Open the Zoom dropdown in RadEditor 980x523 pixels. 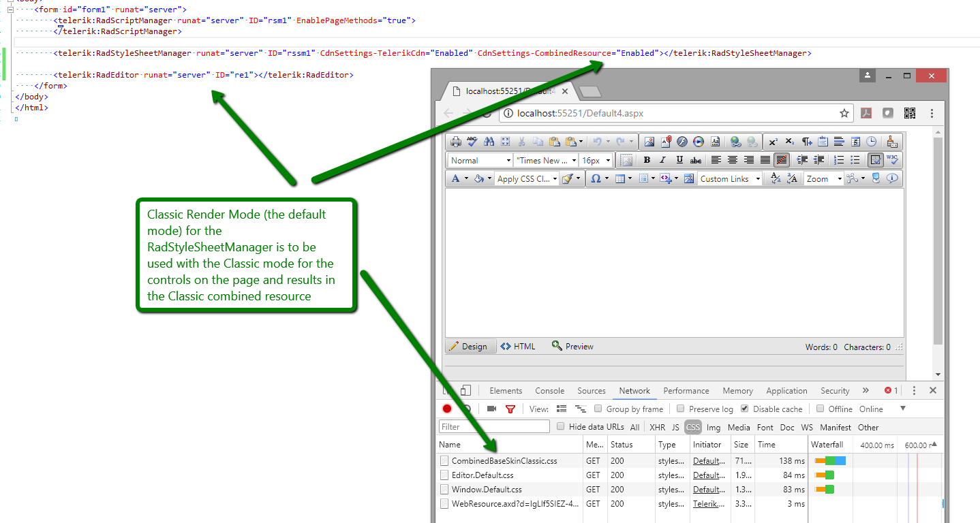click(823, 178)
